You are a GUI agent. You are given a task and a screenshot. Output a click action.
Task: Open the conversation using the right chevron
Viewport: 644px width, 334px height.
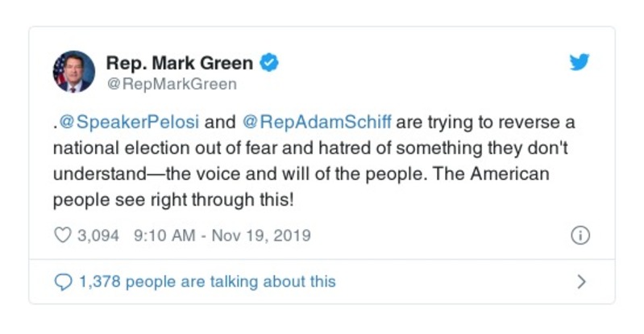582,282
